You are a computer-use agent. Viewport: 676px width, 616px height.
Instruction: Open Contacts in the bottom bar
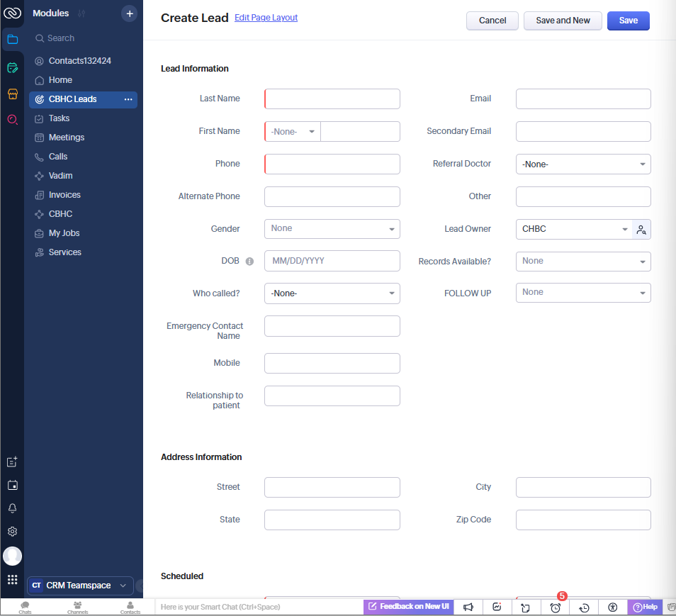pos(130,607)
